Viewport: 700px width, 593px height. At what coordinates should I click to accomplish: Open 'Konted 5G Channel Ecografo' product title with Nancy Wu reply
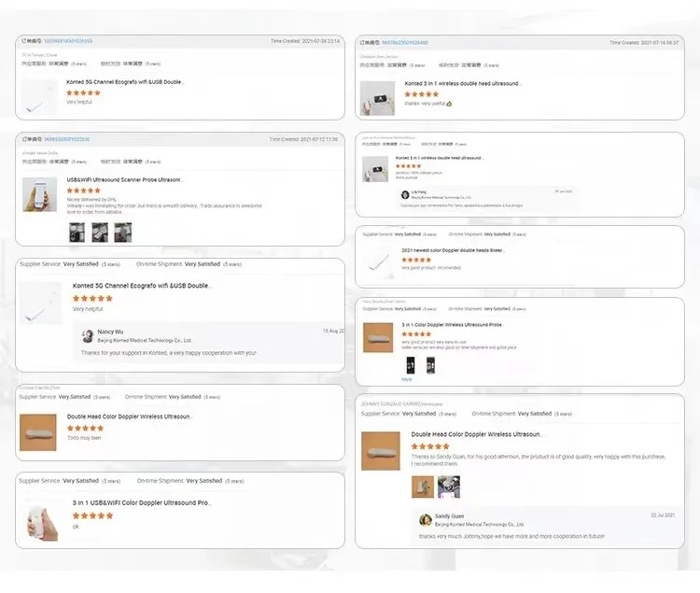[142, 286]
